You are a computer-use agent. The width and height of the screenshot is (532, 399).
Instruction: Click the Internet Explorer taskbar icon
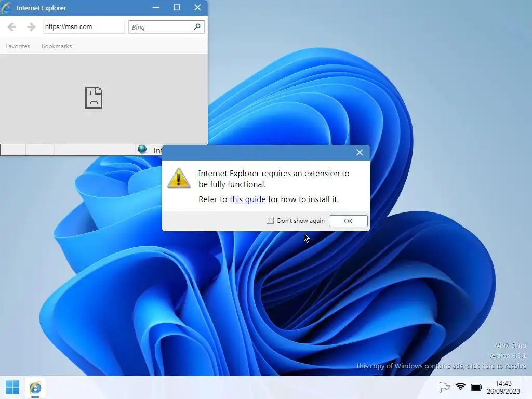pyautogui.click(x=35, y=388)
